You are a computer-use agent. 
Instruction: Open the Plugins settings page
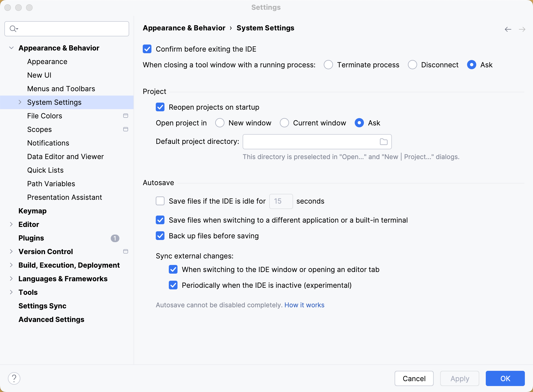point(31,238)
